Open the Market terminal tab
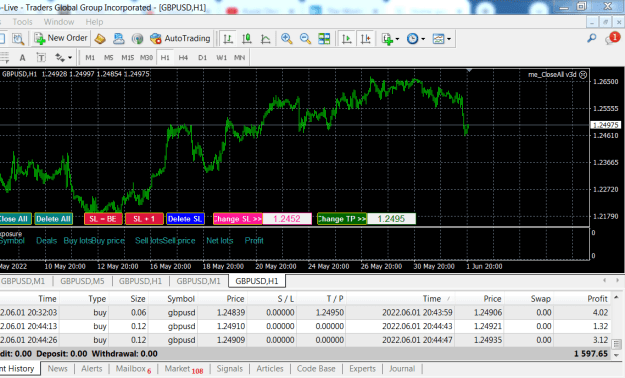 (x=183, y=369)
